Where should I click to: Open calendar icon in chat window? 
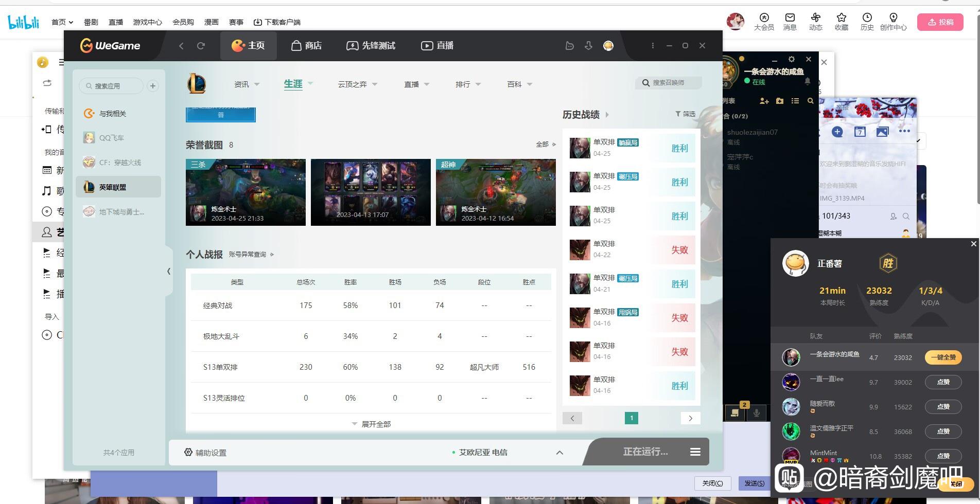point(860,132)
